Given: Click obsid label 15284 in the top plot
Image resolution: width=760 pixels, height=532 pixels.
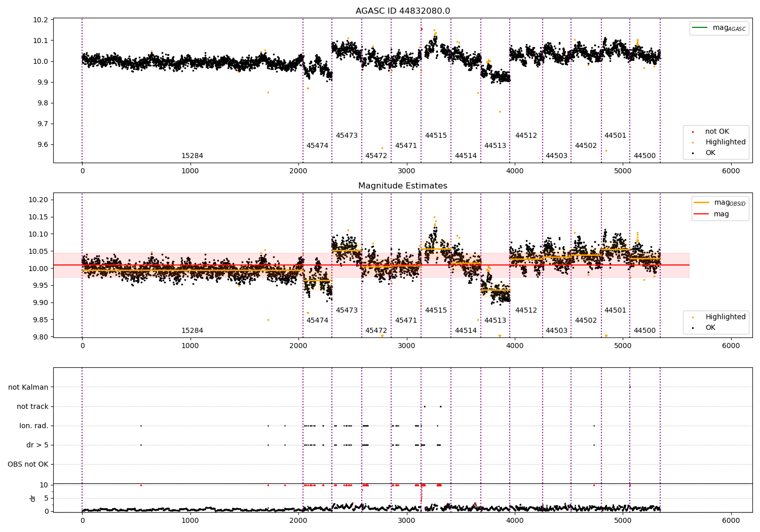Looking at the screenshot, I should 192,156.
